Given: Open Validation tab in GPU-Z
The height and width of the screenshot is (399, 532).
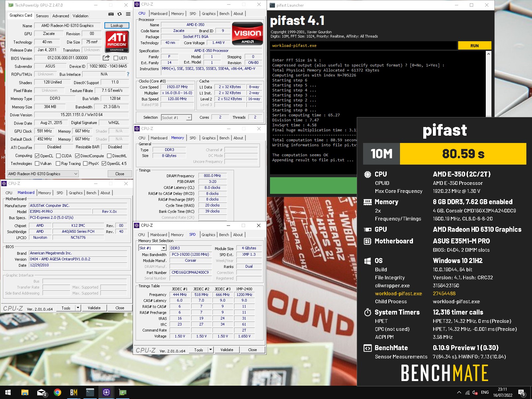Looking at the screenshot, I should pyautogui.click(x=80, y=16).
